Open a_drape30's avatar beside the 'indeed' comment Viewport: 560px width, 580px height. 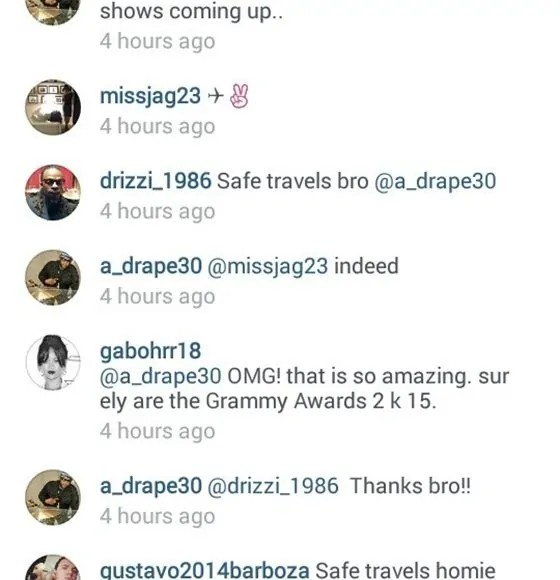click(x=53, y=277)
